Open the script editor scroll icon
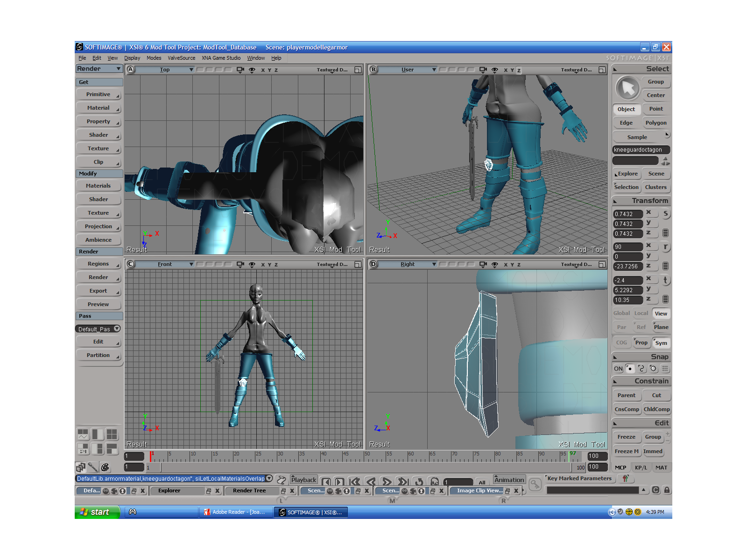This screenshot has height=560, width=747. coord(282,479)
